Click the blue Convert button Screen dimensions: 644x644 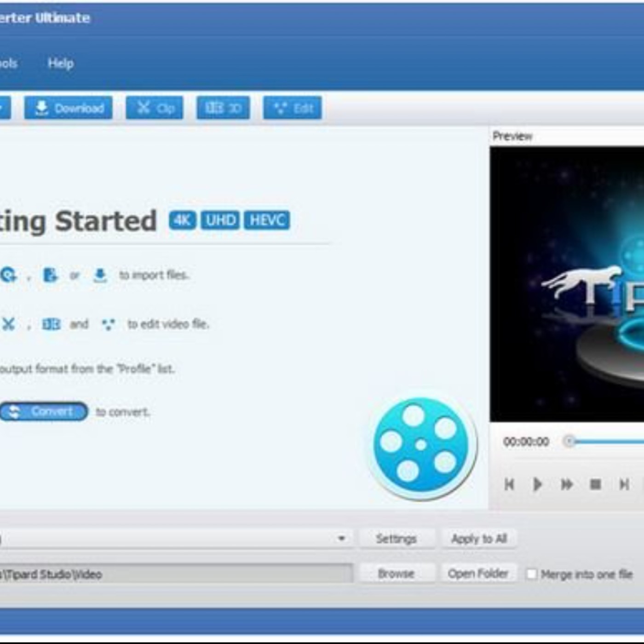(43, 412)
